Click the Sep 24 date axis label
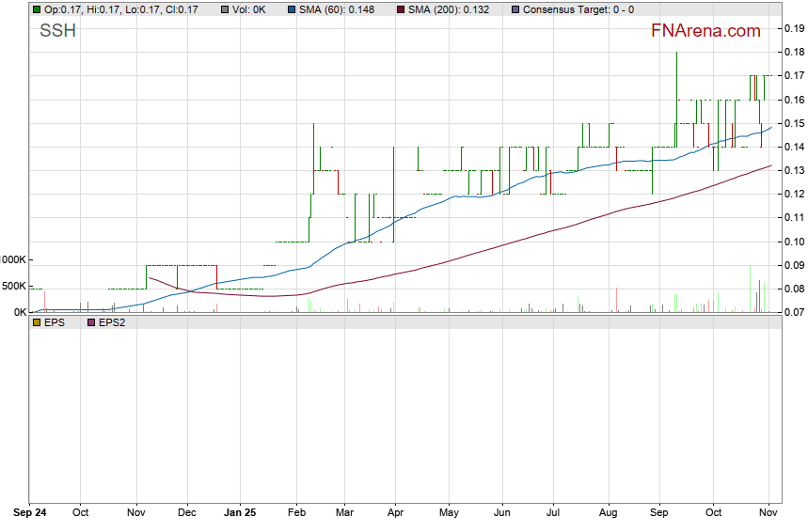 (28, 513)
